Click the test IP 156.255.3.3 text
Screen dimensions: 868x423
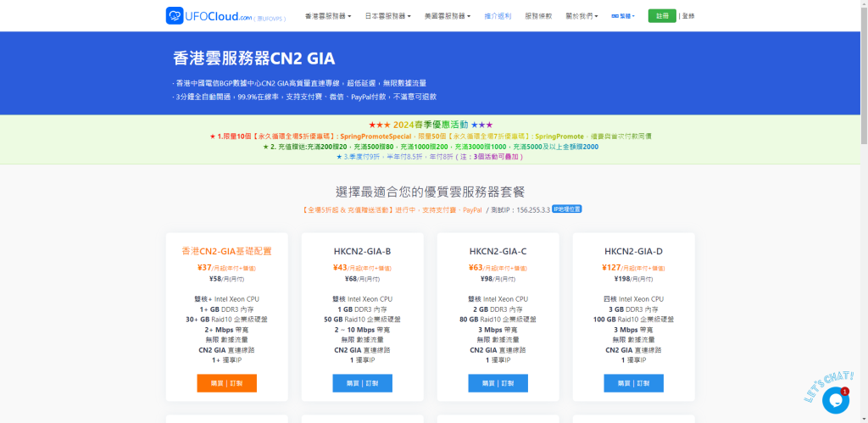[x=533, y=210]
